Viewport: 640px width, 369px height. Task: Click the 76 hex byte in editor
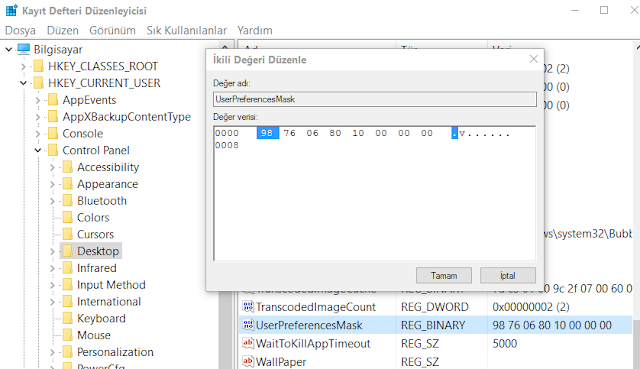tap(290, 133)
